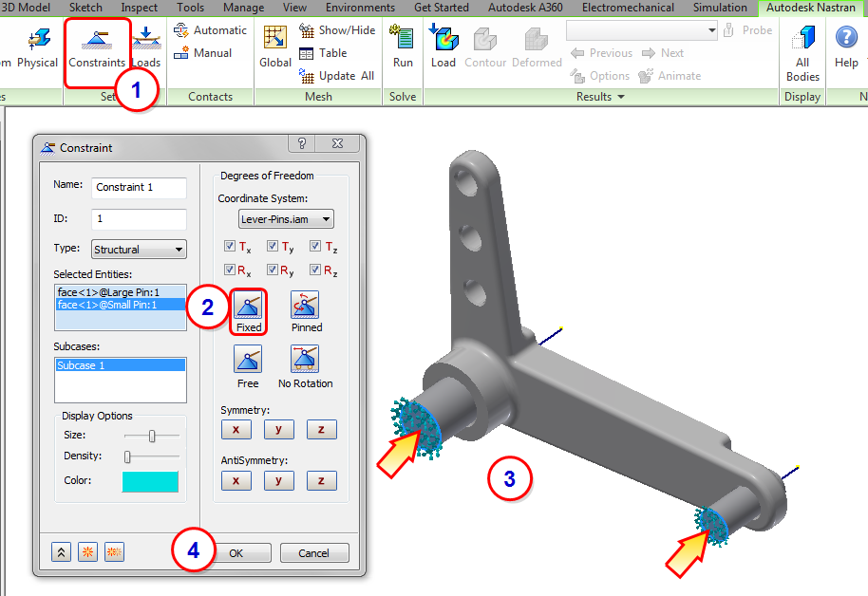Screen dimensions: 868x596
Task: Open the Coordinate System dropdown
Action: tap(286, 219)
